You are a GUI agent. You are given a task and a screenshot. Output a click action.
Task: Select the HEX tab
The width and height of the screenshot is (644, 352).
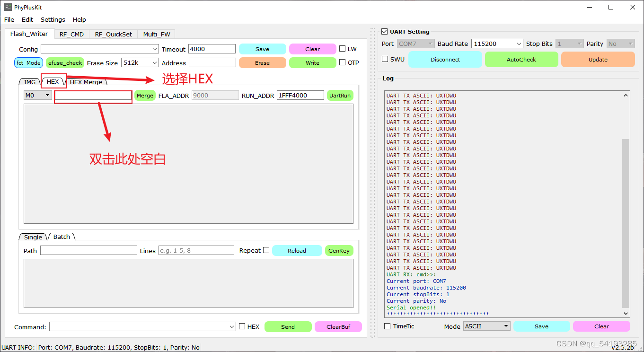click(x=53, y=82)
